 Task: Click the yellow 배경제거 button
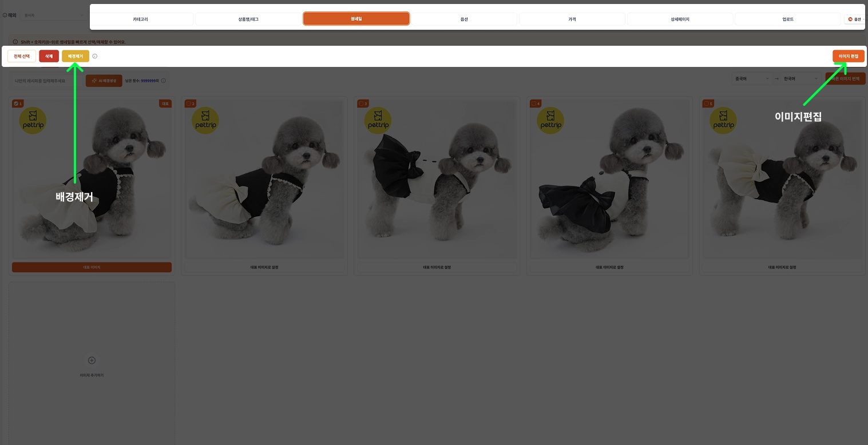pos(76,57)
